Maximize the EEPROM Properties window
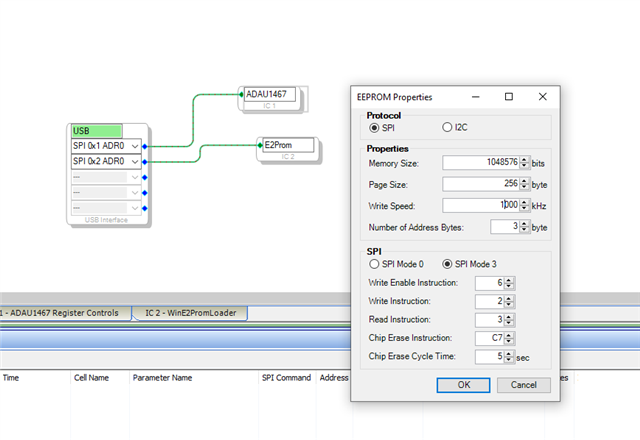Image resolution: width=640 pixels, height=440 pixels. (x=509, y=97)
